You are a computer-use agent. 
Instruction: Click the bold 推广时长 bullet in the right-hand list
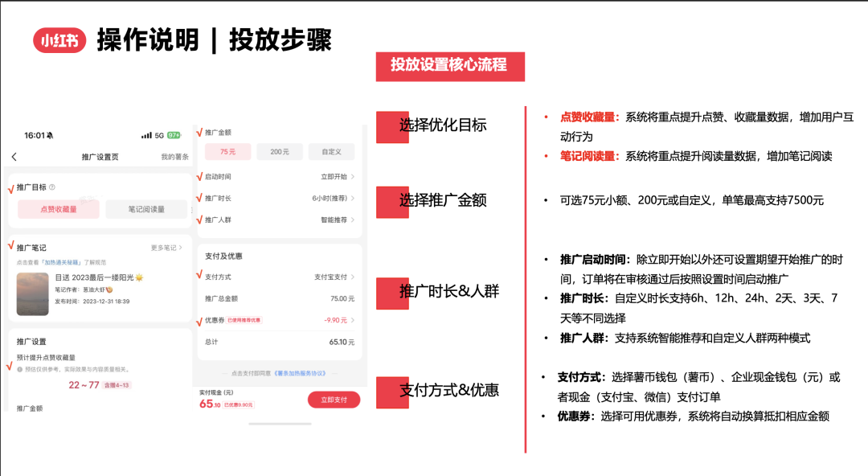584,298
